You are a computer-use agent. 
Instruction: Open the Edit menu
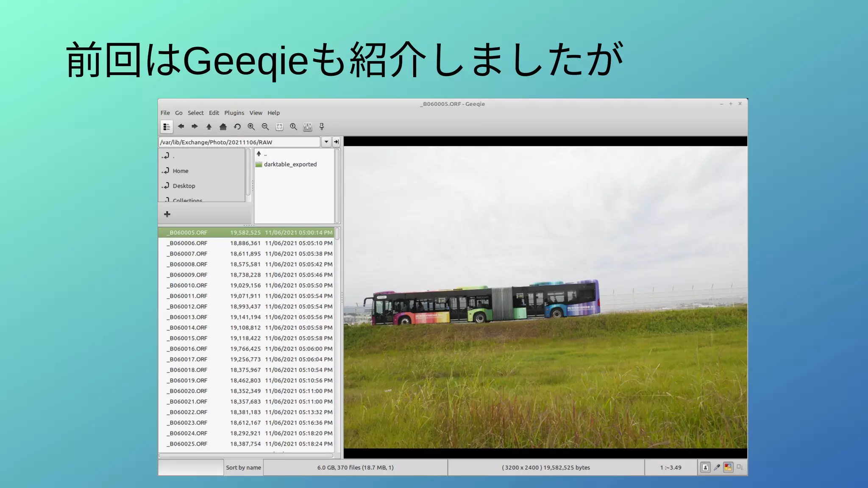point(214,113)
